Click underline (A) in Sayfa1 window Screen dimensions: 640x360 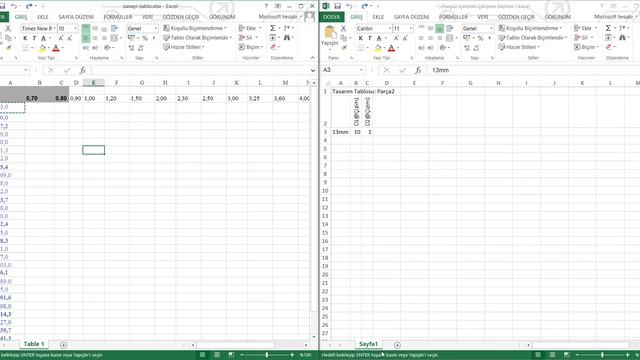pyautogui.click(x=379, y=38)
